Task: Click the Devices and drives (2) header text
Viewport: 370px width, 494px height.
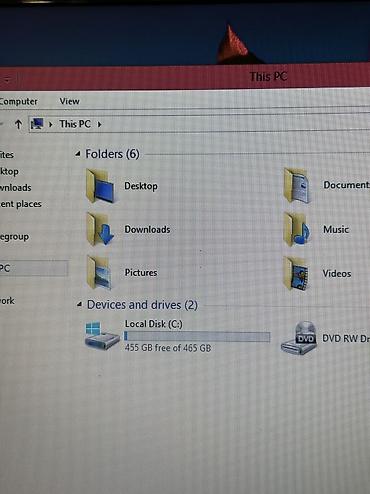Action: point(142,305)
